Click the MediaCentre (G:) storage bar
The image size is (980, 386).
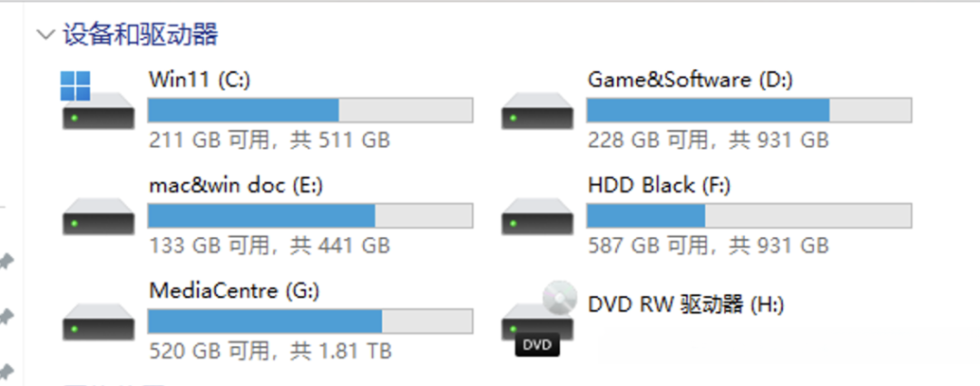tap(310, 321)
